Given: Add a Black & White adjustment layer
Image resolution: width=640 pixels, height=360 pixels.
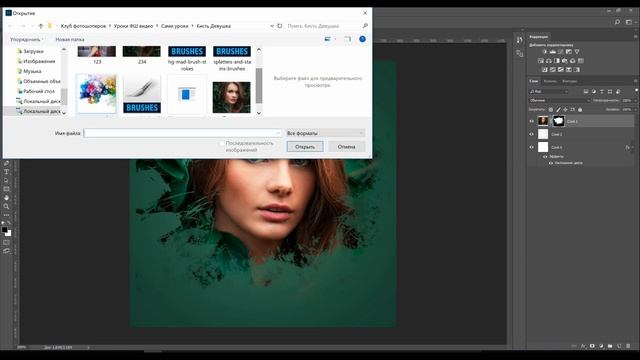Looking at the screenshot, I should (557, 61).
